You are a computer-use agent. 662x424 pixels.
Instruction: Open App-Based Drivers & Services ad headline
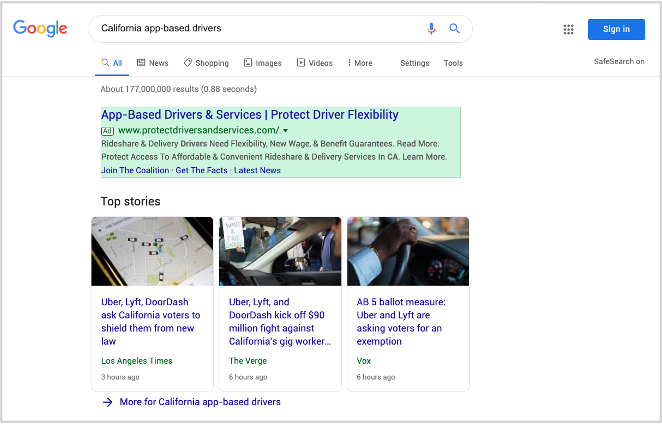250,114
